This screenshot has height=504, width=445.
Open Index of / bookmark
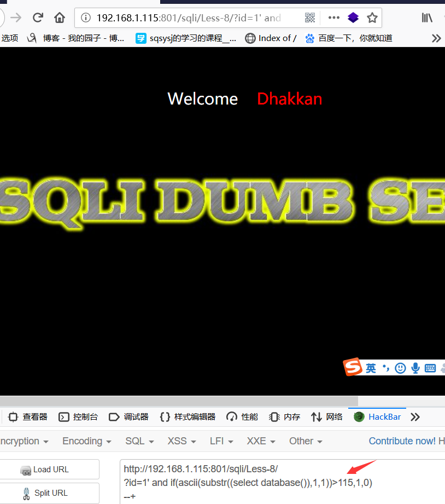271,38
